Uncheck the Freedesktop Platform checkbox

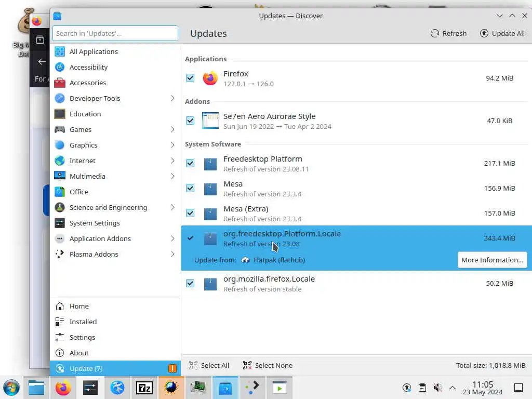coord(190,164)
